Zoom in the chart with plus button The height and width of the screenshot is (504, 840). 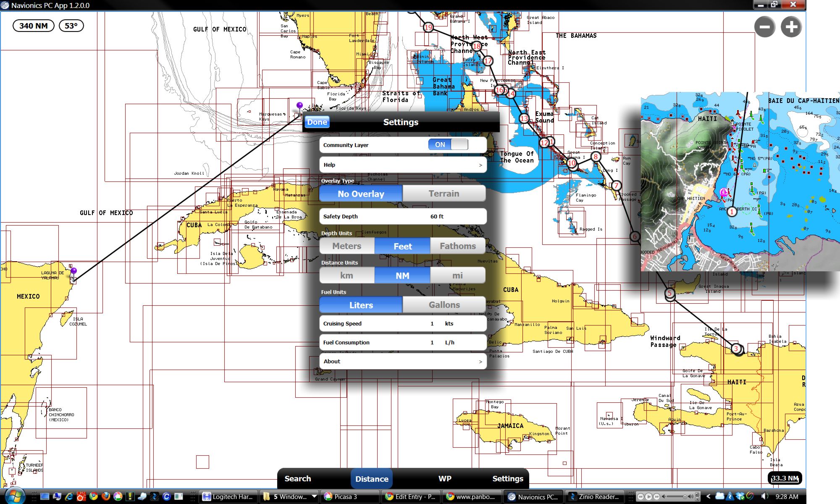point(791,27)
